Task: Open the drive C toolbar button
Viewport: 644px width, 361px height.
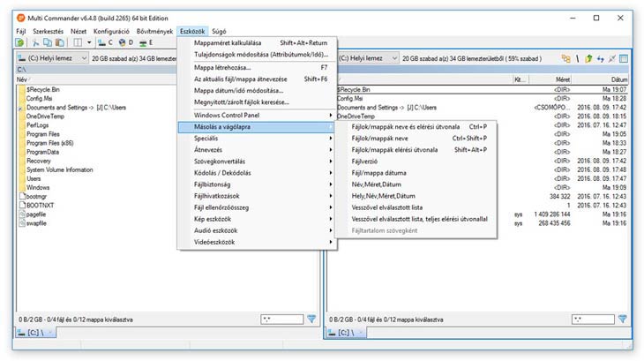Action: coord(104,42)
